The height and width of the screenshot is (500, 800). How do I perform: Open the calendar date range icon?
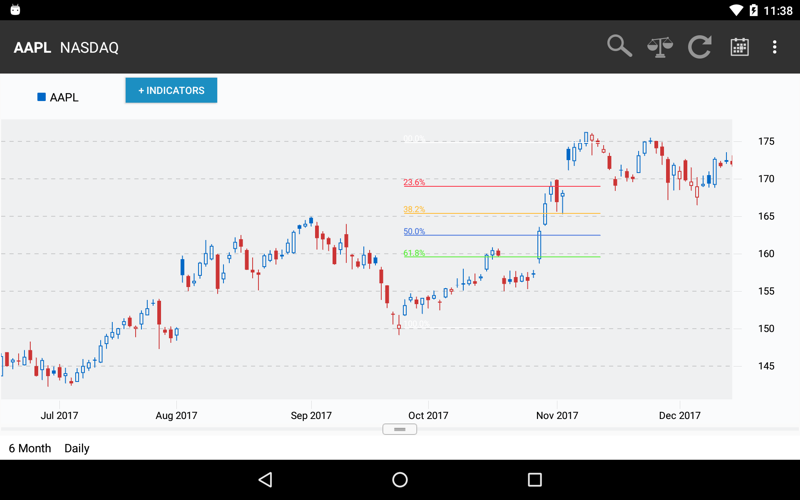[739, 47]
